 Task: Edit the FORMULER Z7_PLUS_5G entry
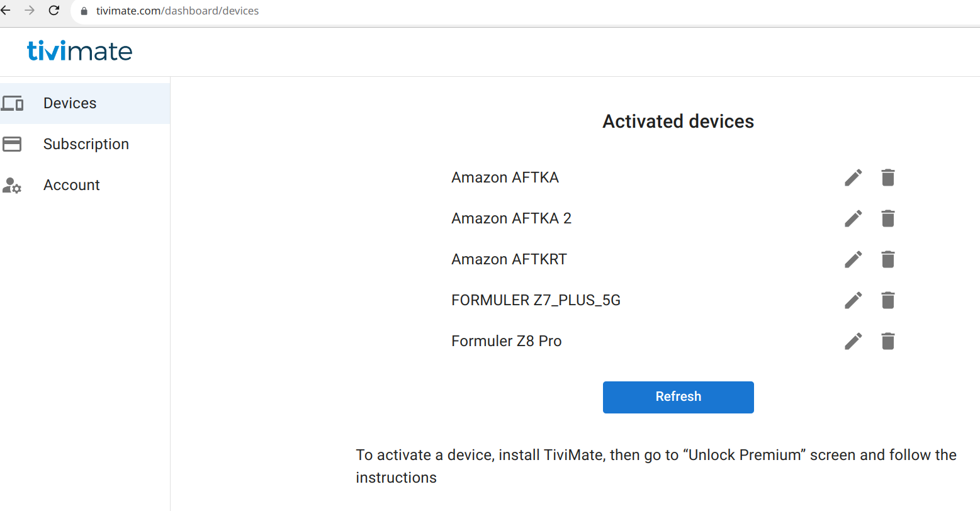click(x=853, y=301)
